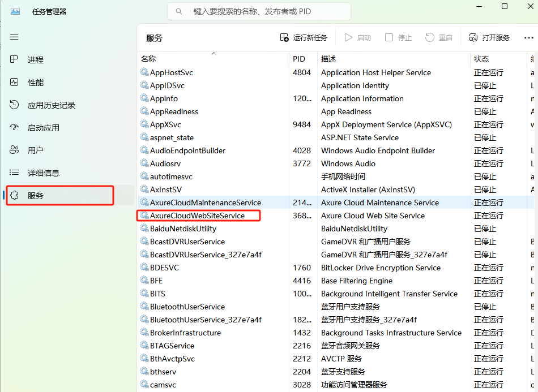Click the gear icon of BTAGService

pos(144,346)
